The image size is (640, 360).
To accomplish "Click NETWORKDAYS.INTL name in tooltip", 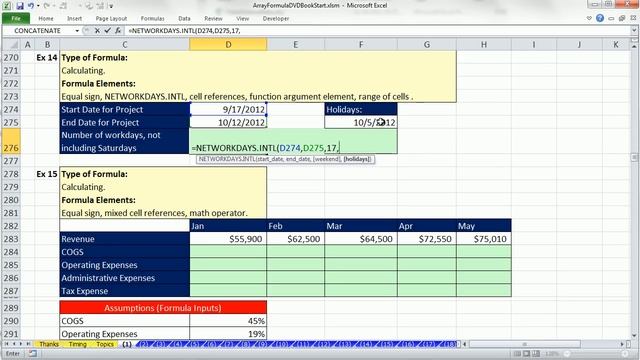I will point(227,159).
